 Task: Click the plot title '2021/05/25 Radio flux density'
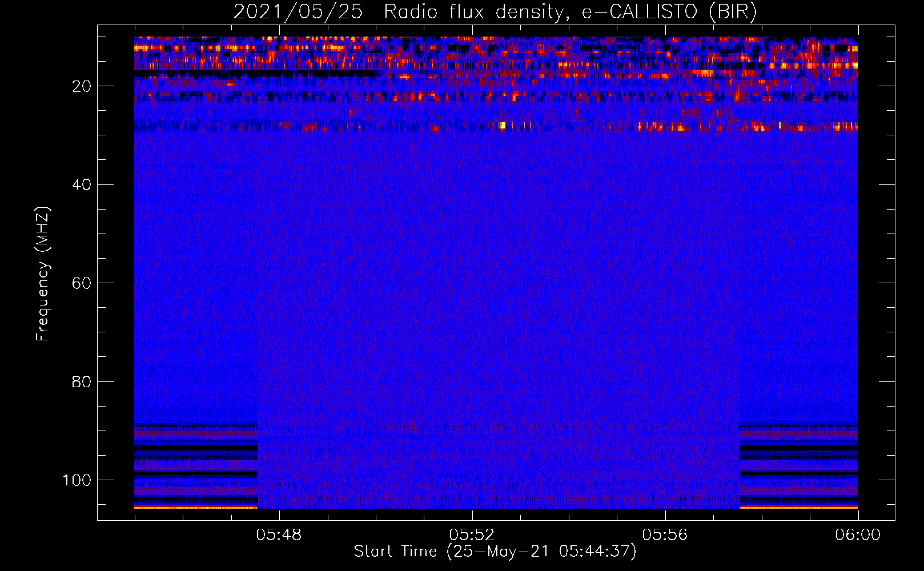tap(495, 11)
